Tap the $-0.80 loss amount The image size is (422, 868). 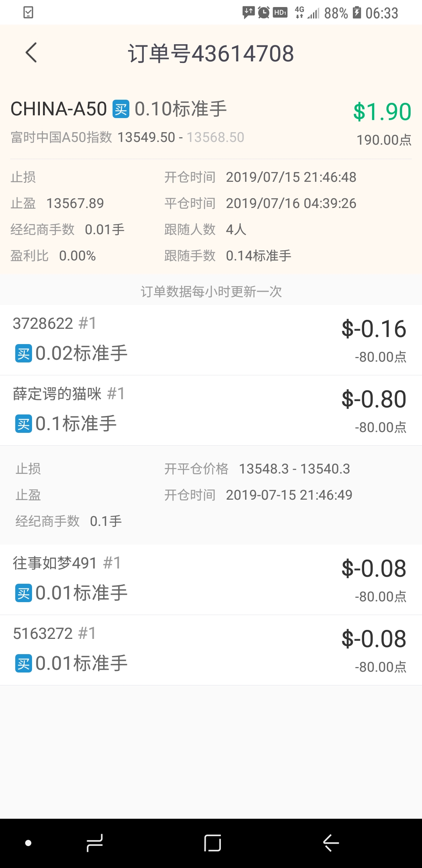[374, 400]
